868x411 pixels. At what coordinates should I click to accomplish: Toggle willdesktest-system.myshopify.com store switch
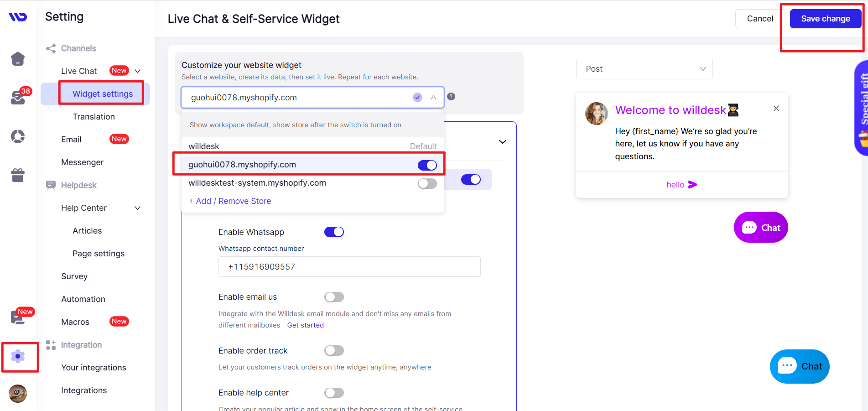[x=427, y=183]
